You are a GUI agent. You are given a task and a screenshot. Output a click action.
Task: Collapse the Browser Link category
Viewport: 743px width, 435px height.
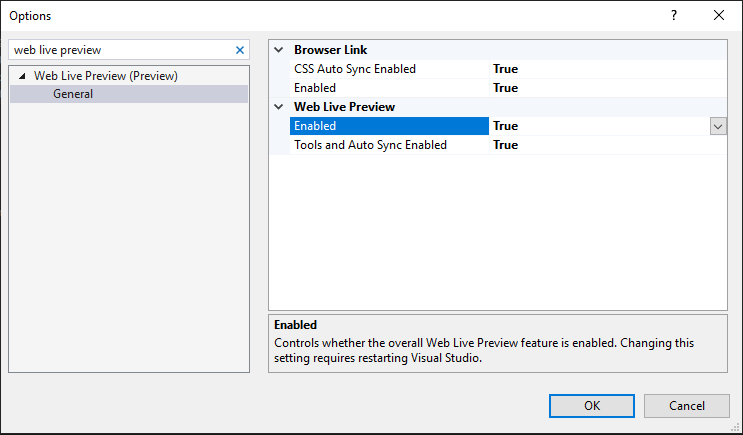point(279,50)
